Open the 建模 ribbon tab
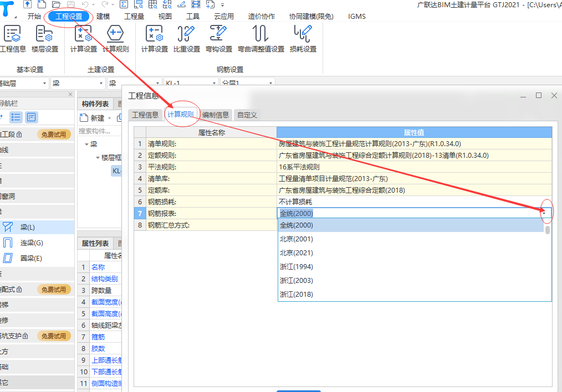562x392 pixels. (x=103, y=17)
